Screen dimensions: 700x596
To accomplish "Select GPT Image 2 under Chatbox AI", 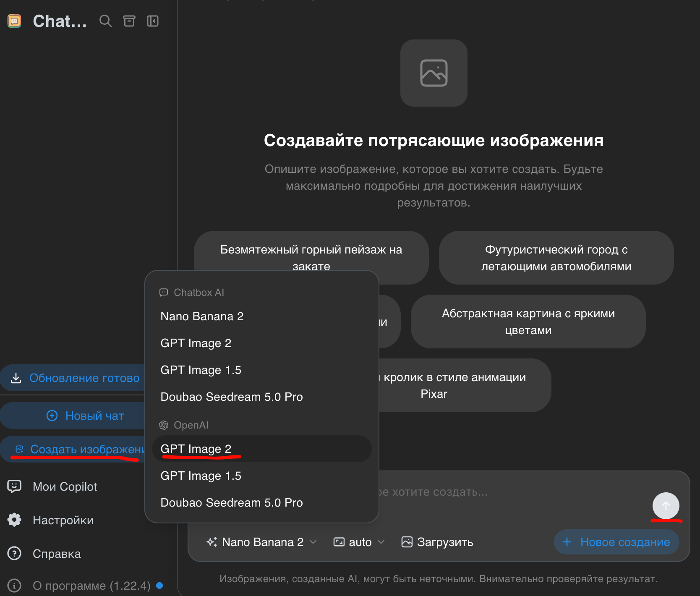I will click(262, 343).
